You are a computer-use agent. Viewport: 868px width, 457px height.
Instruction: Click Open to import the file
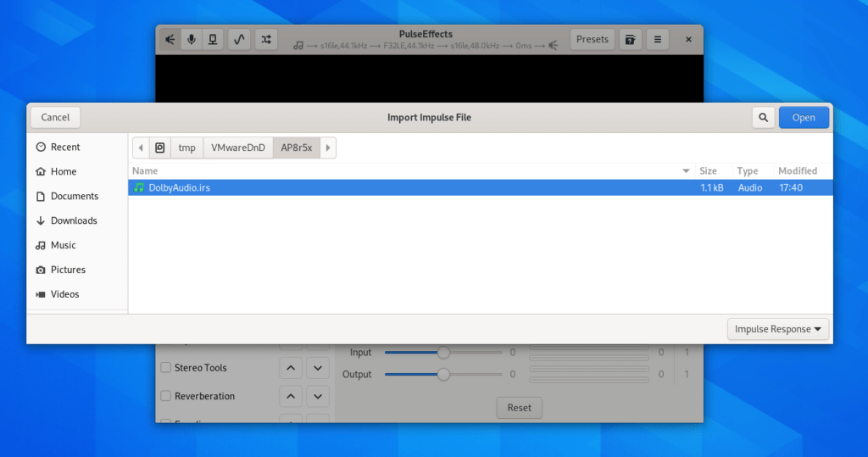click(x=804, y=118)
